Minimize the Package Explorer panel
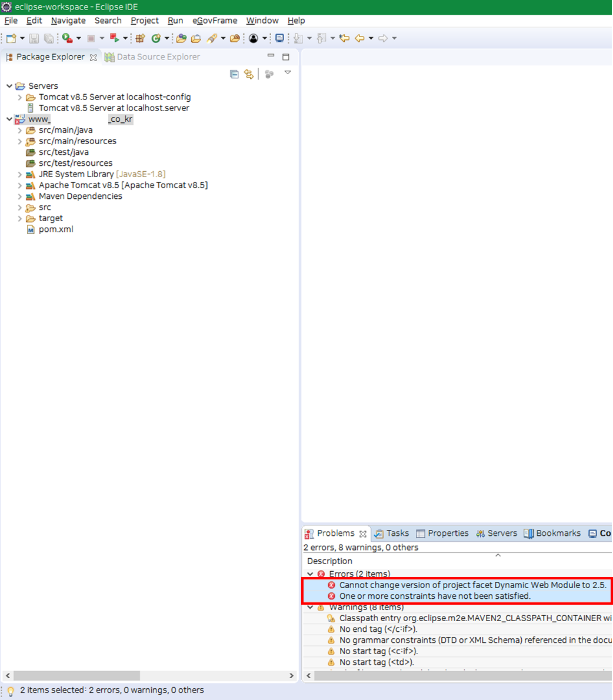 coord(271,55)
